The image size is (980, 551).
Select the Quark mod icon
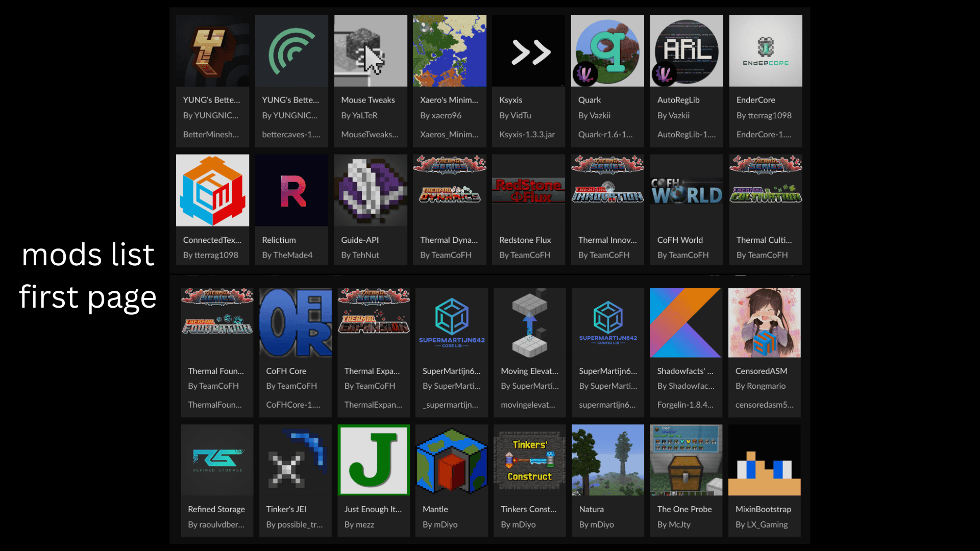[607, 51]
